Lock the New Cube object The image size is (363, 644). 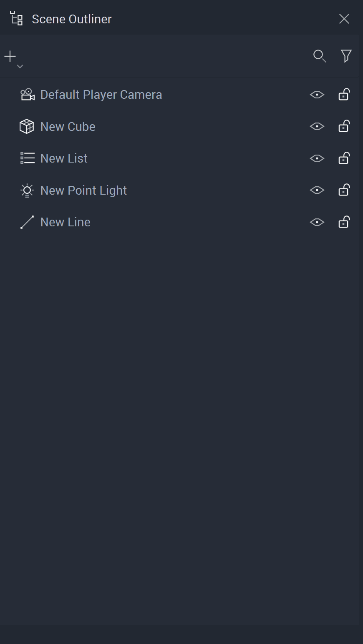coord(344,126)
